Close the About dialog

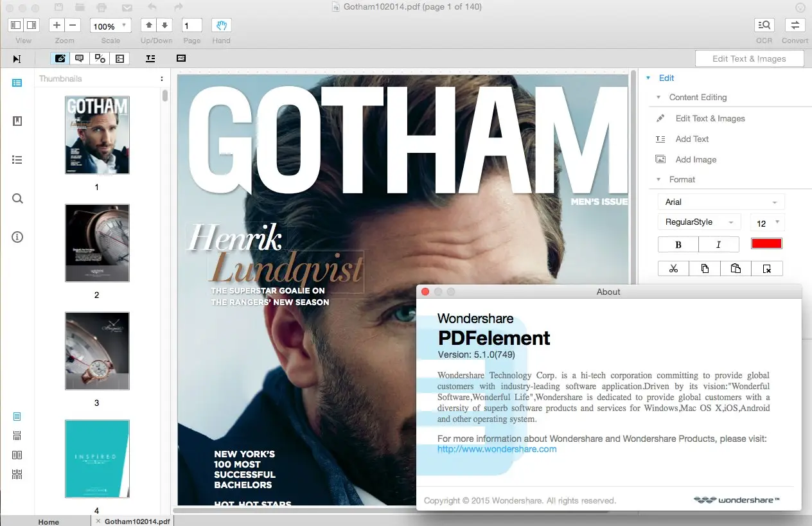click(425, 292)
